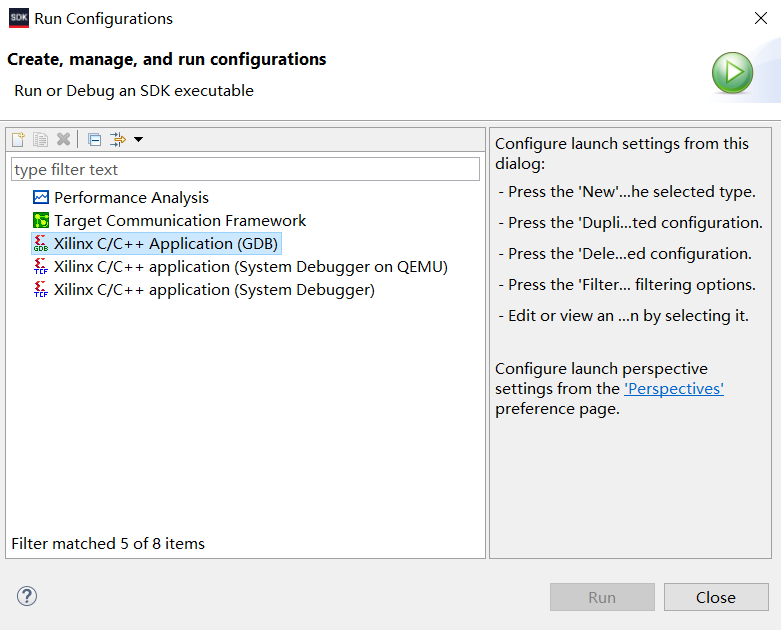Click the Close button
781x630 pixels.
point(716,597)
